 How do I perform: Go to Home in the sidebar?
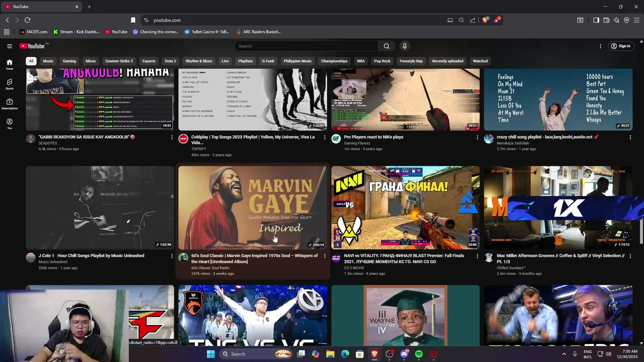click(x=10, y=64)
